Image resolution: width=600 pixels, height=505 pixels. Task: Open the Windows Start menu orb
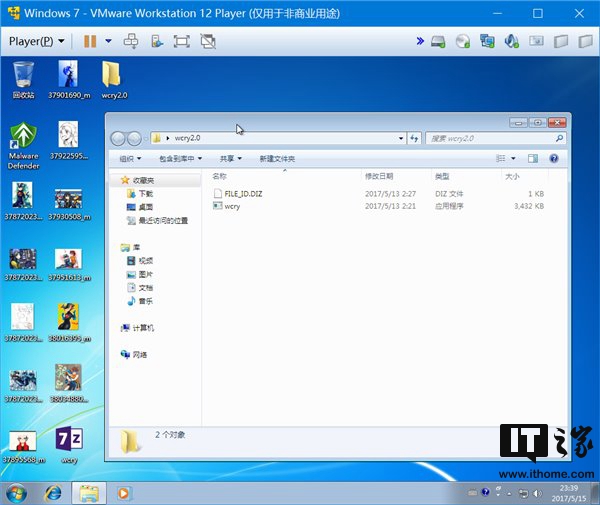[17, 492]
